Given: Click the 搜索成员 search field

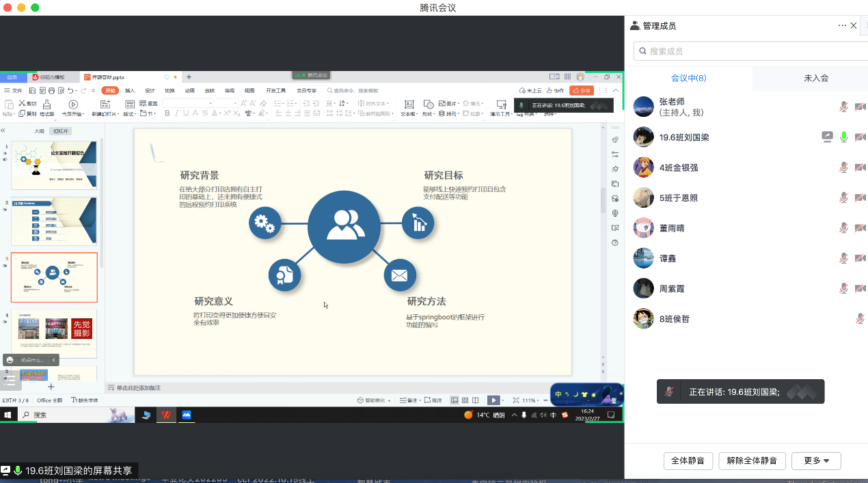Looking at the screenshot, I should pyautogui.click(x=752, y=51).
